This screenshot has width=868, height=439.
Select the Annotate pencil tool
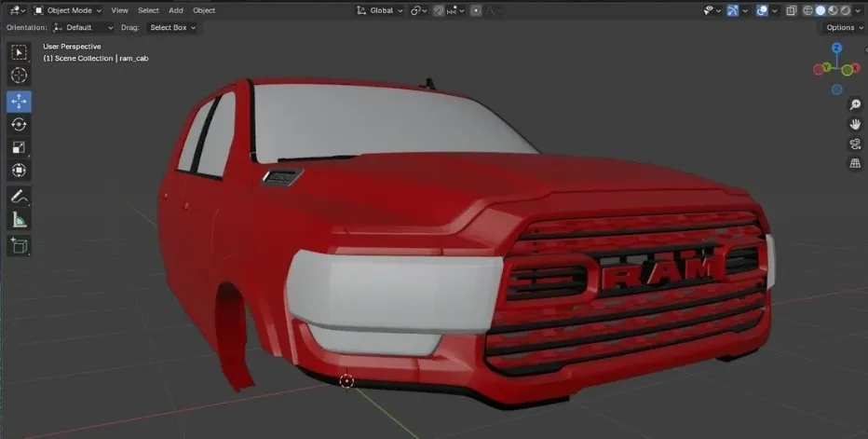tap(19, 197)
